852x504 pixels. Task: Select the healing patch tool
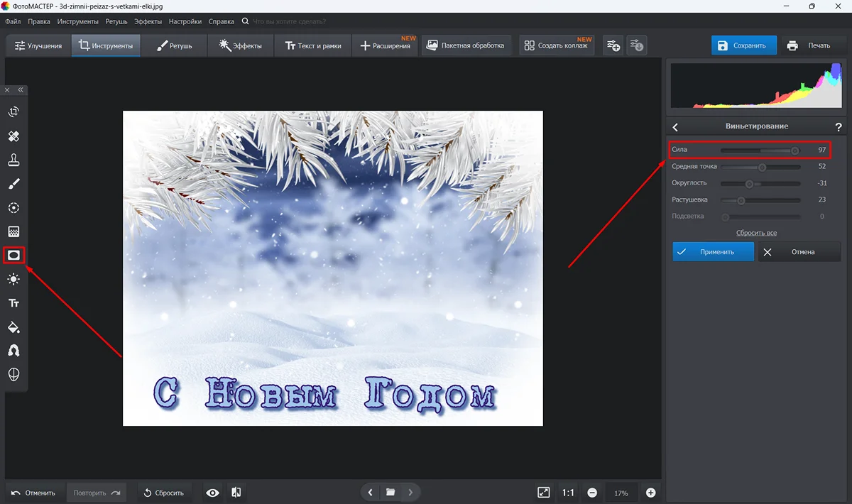pyautogui.click(x=13, y=136)
